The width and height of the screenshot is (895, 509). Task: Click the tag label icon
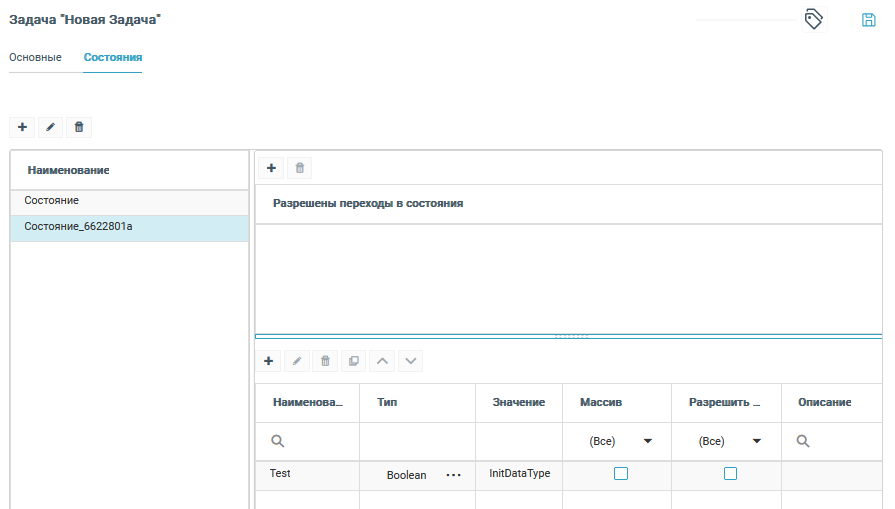coord(814,19)
